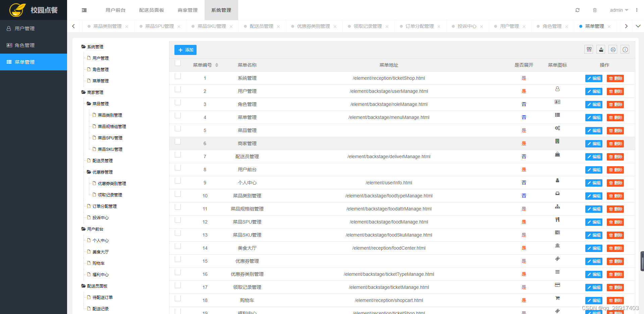Open 角色管理 in the left sidebar

34,45
